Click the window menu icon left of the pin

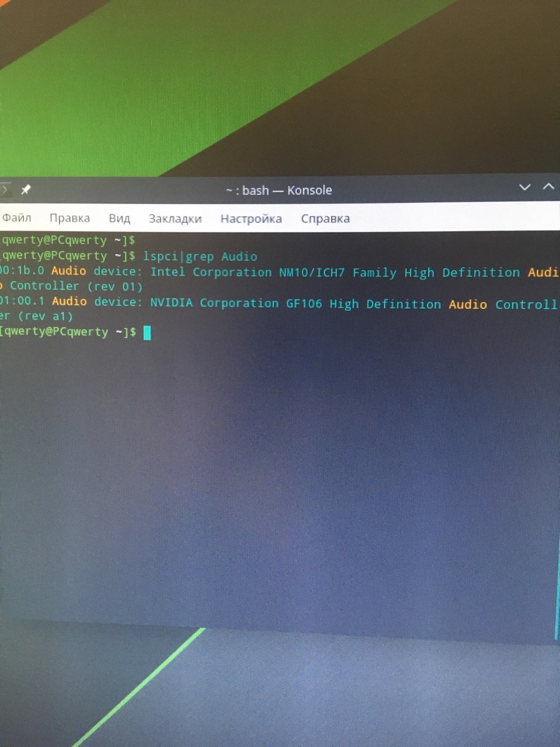click(4, 190)
